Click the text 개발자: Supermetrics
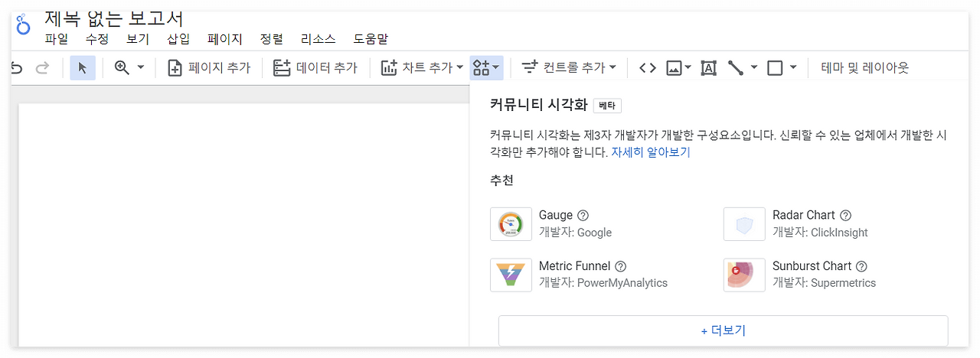This screenshot has width=980, height=358. pyautogui.click(x=824, y=283)
